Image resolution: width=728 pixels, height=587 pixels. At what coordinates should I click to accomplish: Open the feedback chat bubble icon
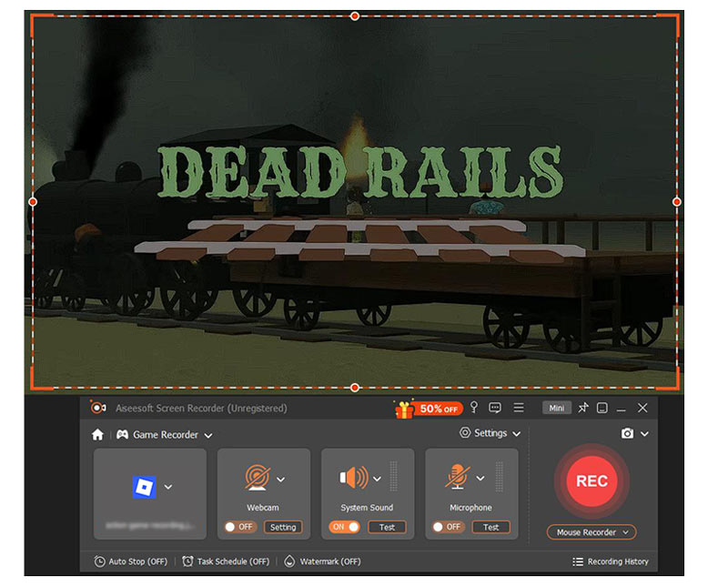495,408
